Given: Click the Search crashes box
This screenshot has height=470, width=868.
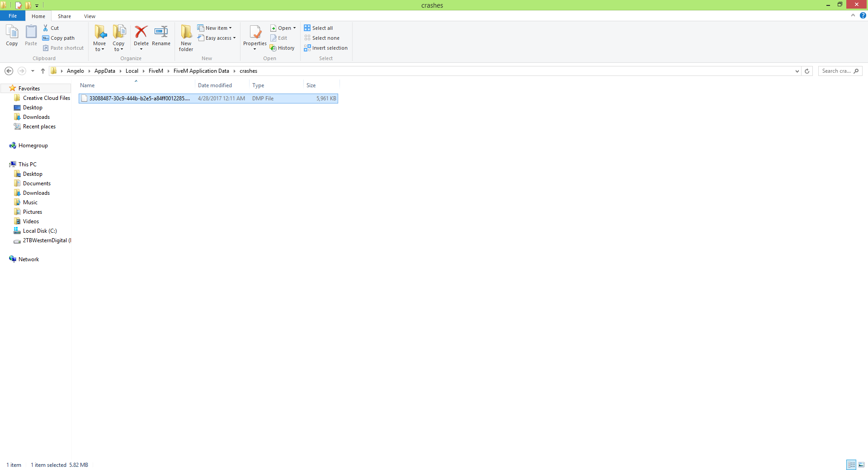Looking at the screenshot, I should pyautogui.click(x=840, y=71).
